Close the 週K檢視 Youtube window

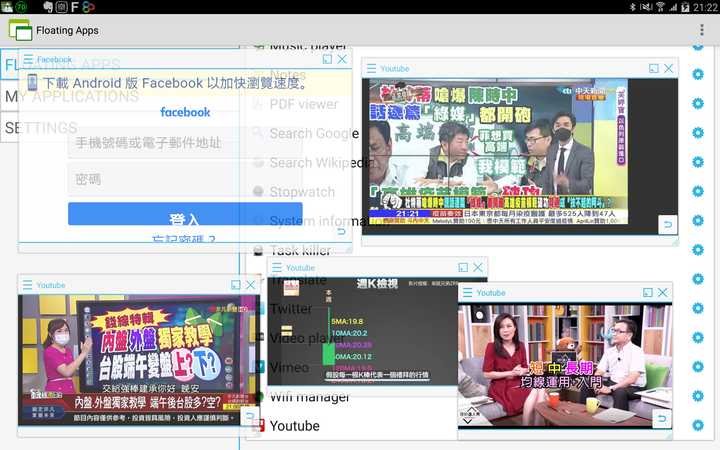[x=478, y=268]
